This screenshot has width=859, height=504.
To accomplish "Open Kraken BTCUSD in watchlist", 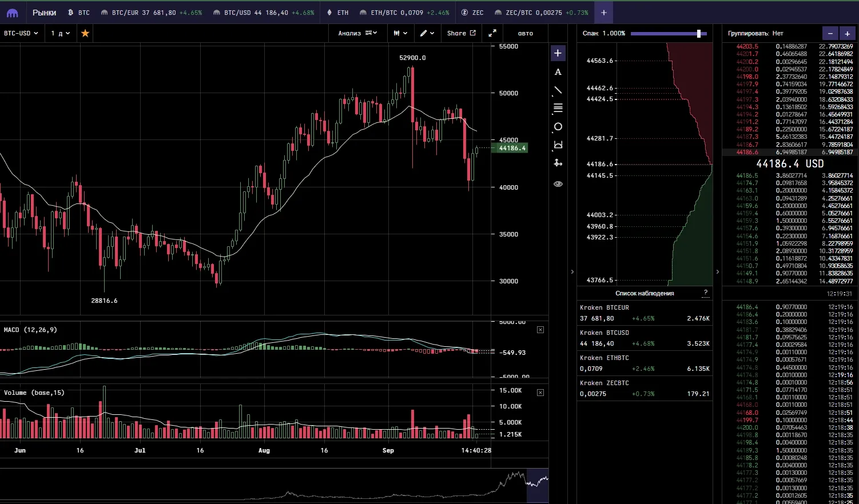I will [x=645, y=338].
